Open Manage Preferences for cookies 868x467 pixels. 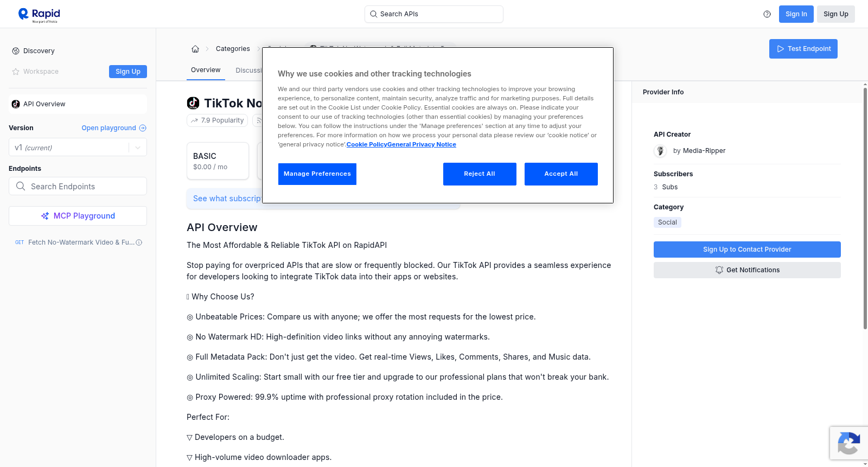pos(317,174)
